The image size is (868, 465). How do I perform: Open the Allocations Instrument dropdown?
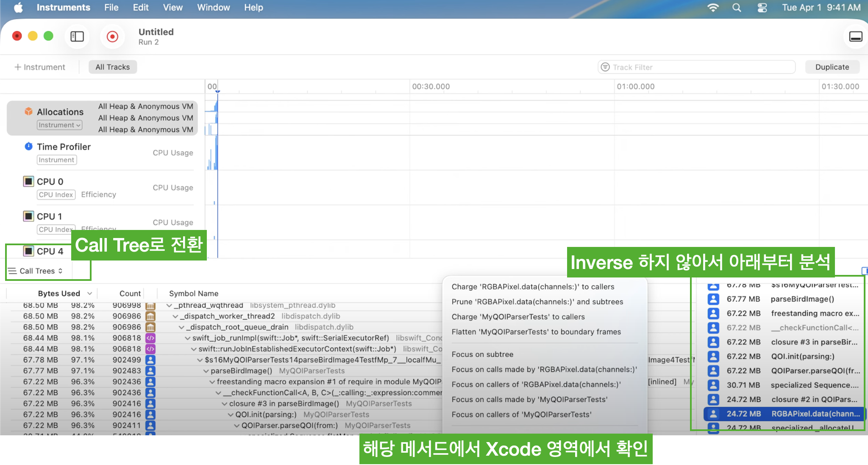[x=59, y=125]
